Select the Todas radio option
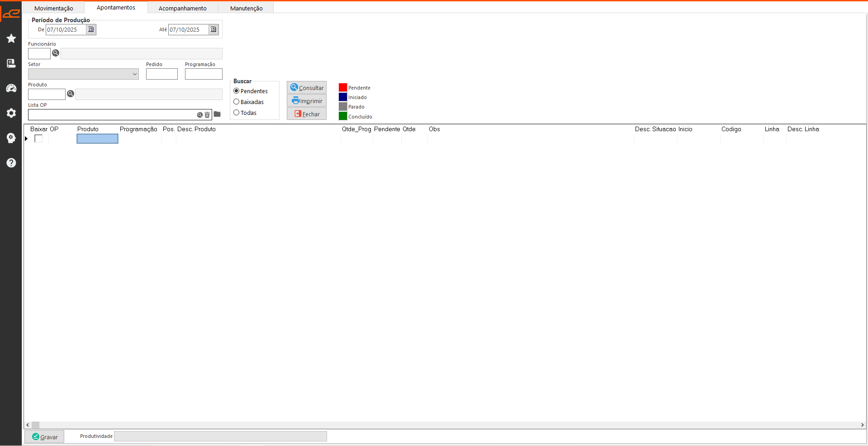 pyautogui.click(x=236, y=113)
